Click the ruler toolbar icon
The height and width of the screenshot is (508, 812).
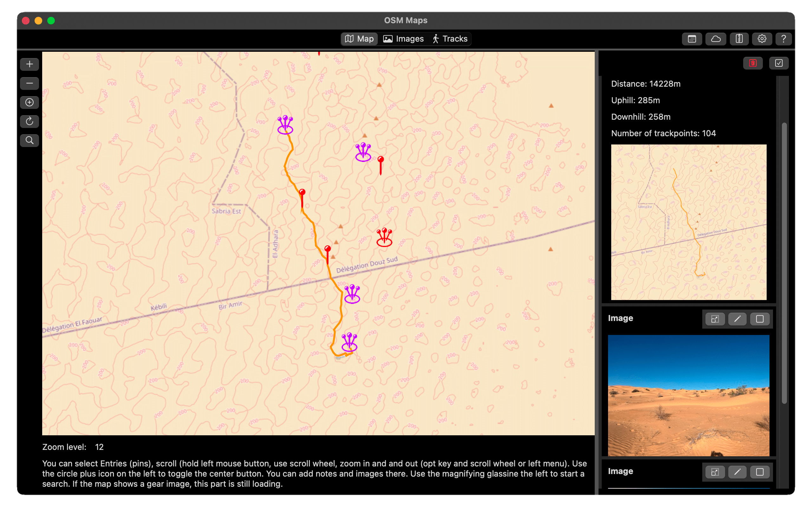(739, 39)
